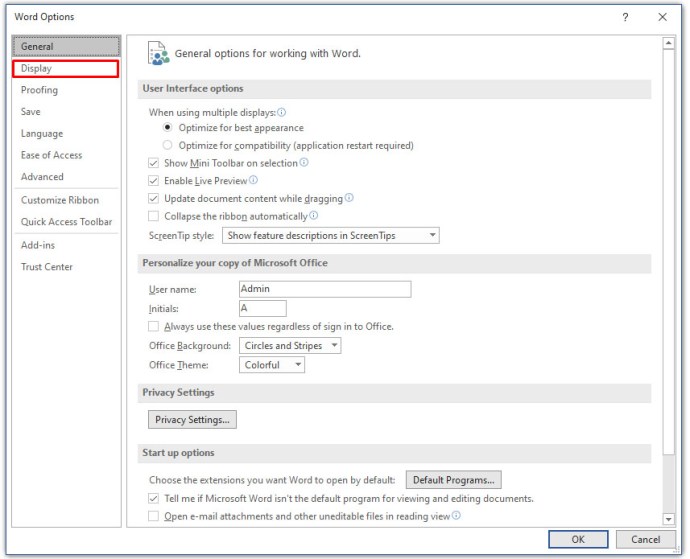Click info icon beside Enable Live Preview
Image resolution: width=690 pixels, height=559 pixels.
pos(253,180)
